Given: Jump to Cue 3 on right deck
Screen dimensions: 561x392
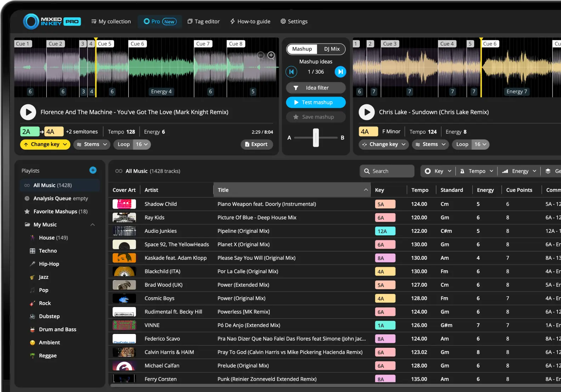Looking at the screenshot, I should point(390,44).
